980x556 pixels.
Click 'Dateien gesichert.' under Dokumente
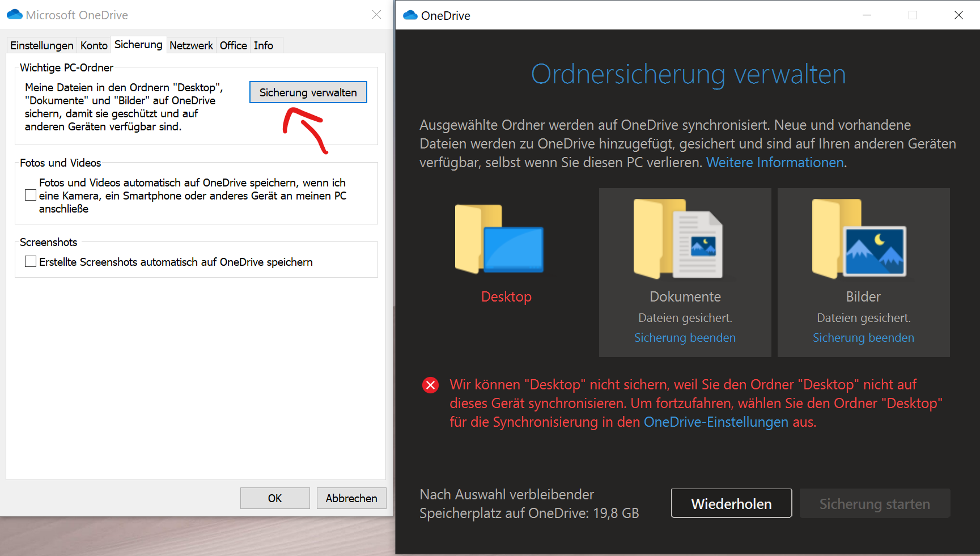click(685, 318)
